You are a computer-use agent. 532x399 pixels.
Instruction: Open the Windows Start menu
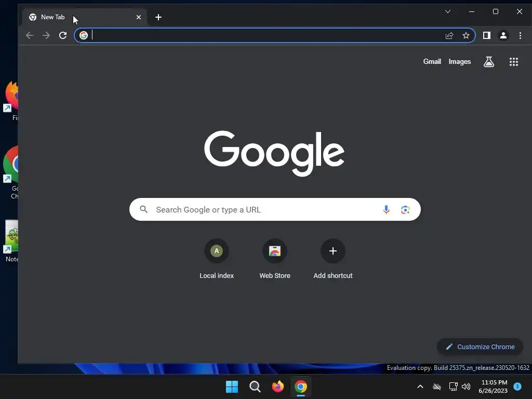(x=232, y=387)
